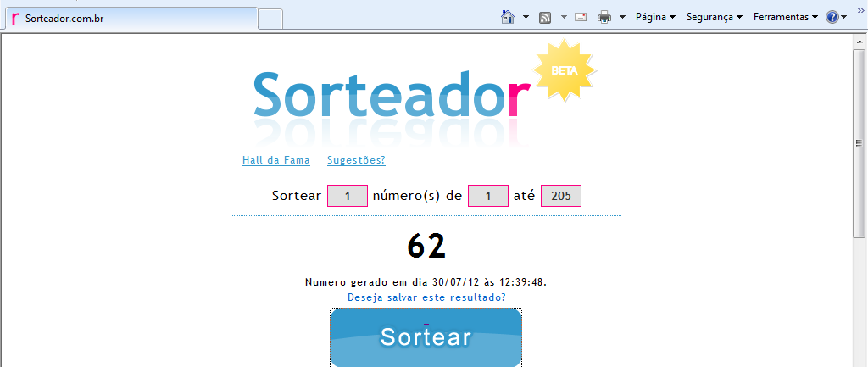Open the Hall da Fama link
Screen dimensions: 868x367
point(276,160)
